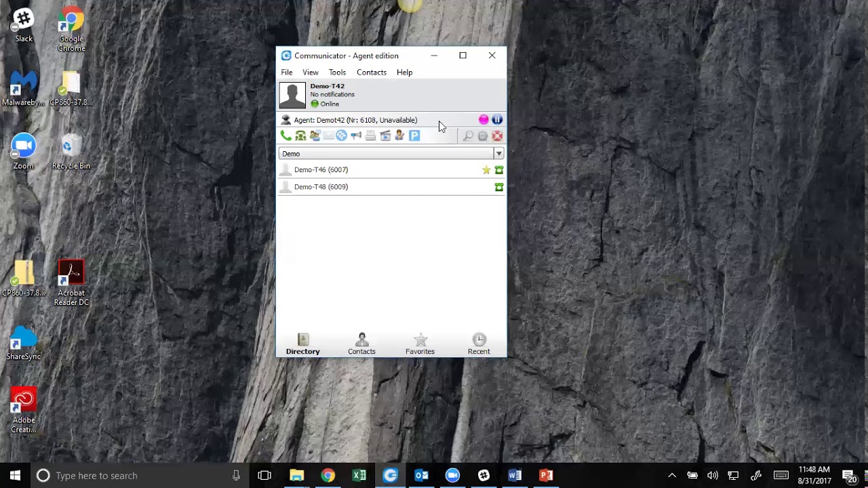Click the conference call toolbar icon
This screenshot has height=488, width=868.
pyautogui.click(x=300, y=136)
